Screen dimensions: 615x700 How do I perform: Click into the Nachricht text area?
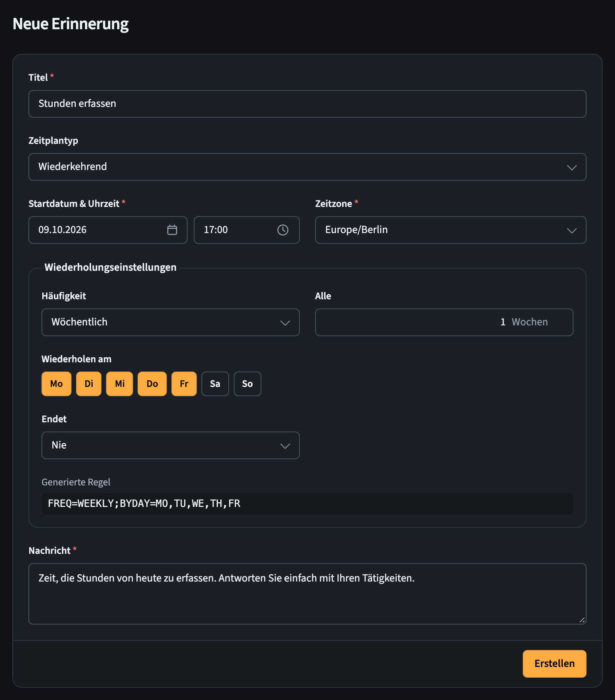[307, 594]
